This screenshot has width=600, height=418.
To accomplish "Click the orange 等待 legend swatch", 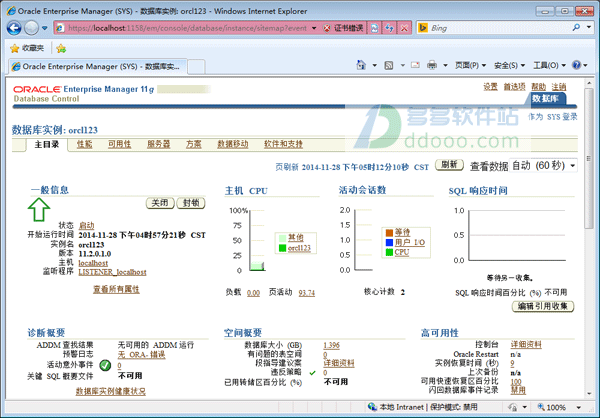I will click(x=390, y=232).
